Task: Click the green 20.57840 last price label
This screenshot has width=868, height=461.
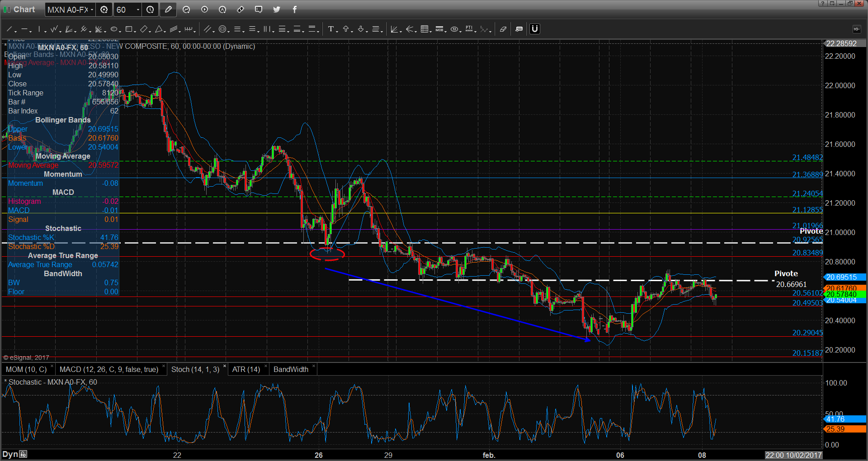Action: [x=844, y=294]
